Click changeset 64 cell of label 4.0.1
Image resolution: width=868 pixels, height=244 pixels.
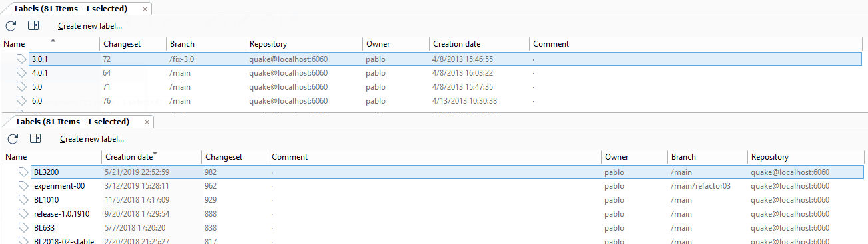pos(107,73)
